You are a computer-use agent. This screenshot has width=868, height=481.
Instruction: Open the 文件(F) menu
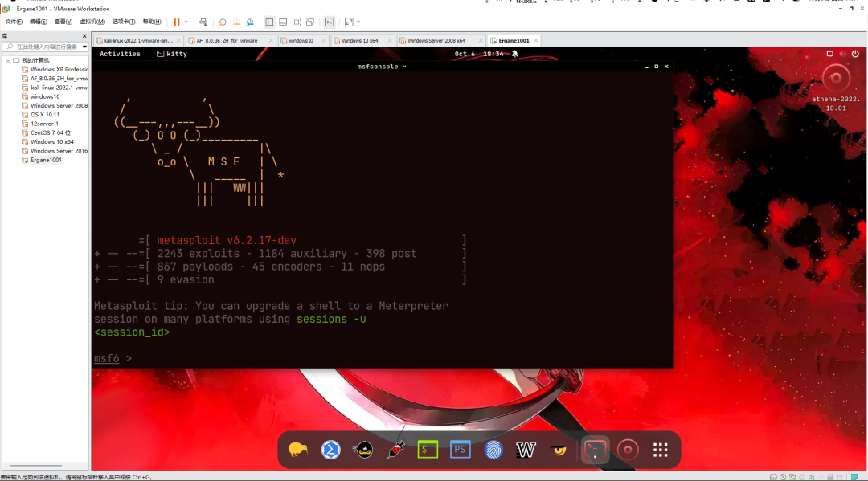pos(14,22)
